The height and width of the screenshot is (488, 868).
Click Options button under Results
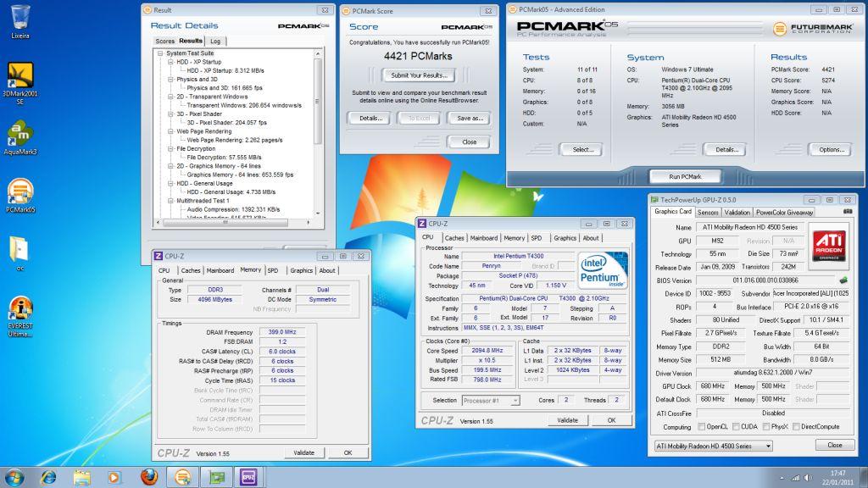click(x=831, y=149)
